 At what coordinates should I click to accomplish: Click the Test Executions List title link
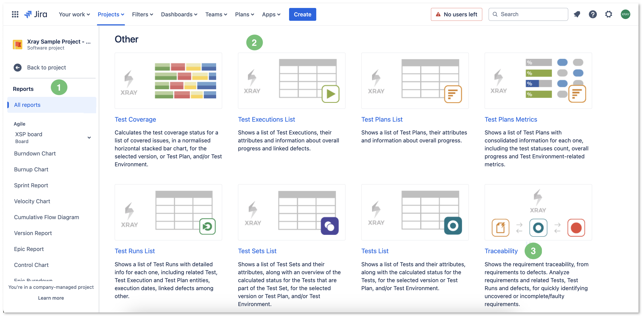pos(267,120)
